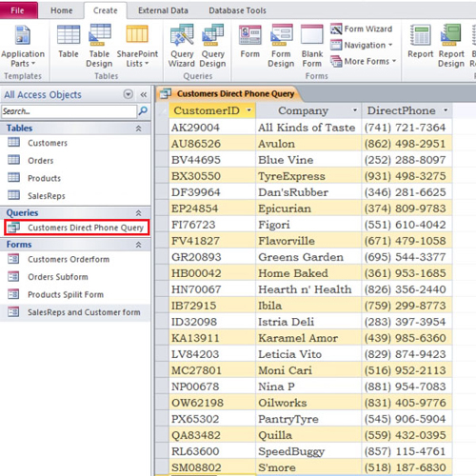Switch to External Data tab
The width and height of the screenshot is (476, 476).
(x=163, y=10)
